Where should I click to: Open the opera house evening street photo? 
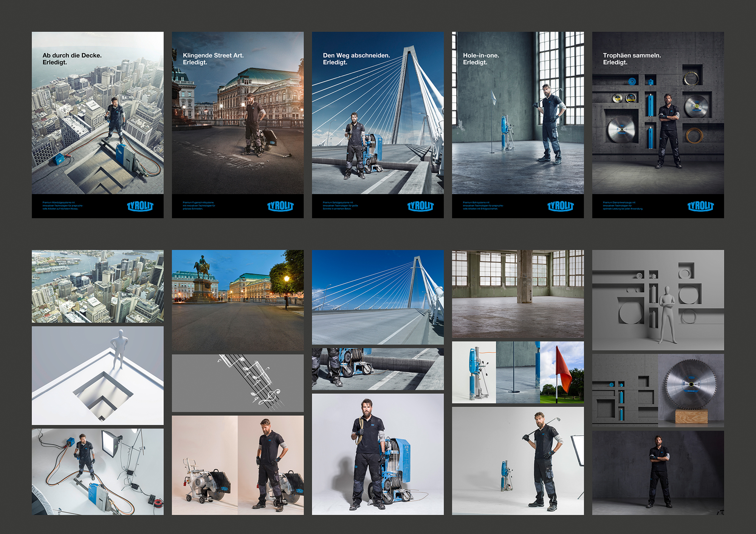point(237,300)
